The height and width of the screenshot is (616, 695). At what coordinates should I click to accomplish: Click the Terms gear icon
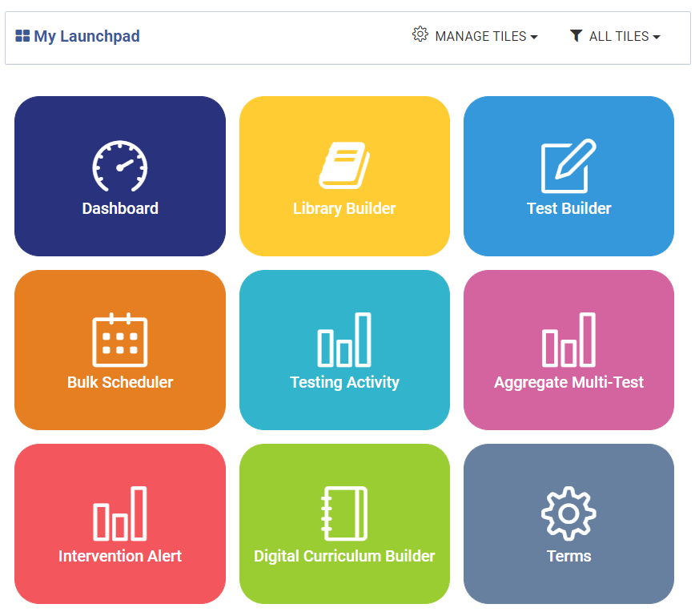pyautogui.click(x=568, y=513)
